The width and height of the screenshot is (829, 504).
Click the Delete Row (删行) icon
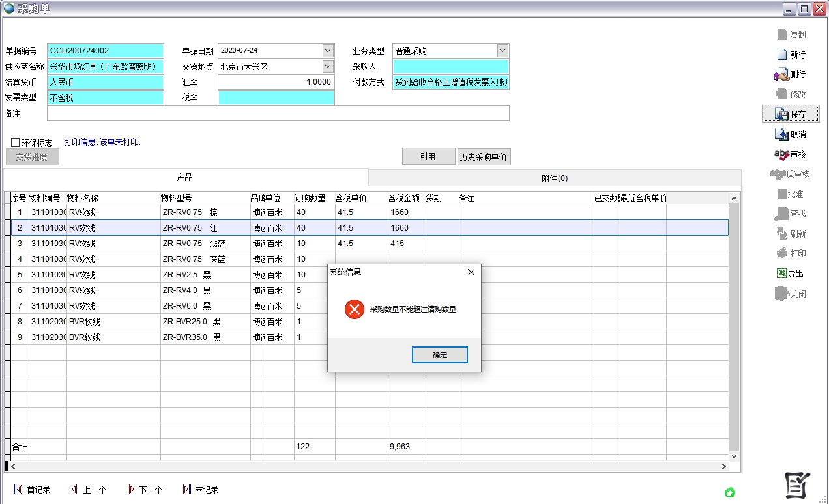click(781, 75)
